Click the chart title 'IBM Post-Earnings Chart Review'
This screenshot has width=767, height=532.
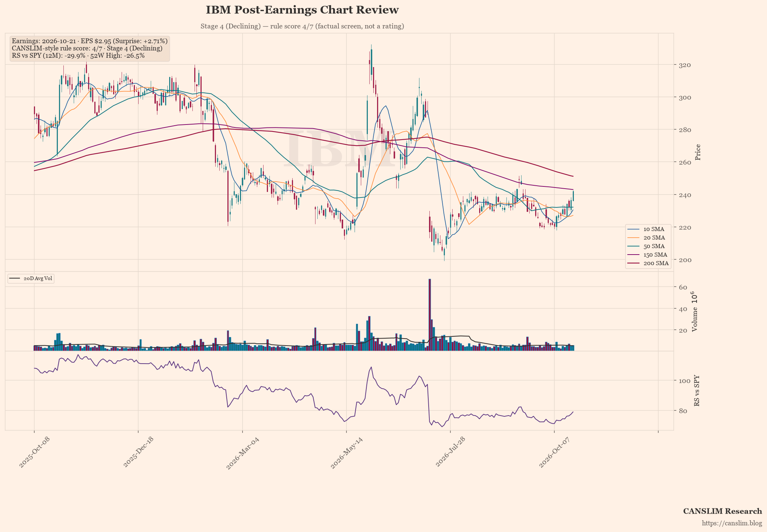pyautogui.click(x=302, y=10)
